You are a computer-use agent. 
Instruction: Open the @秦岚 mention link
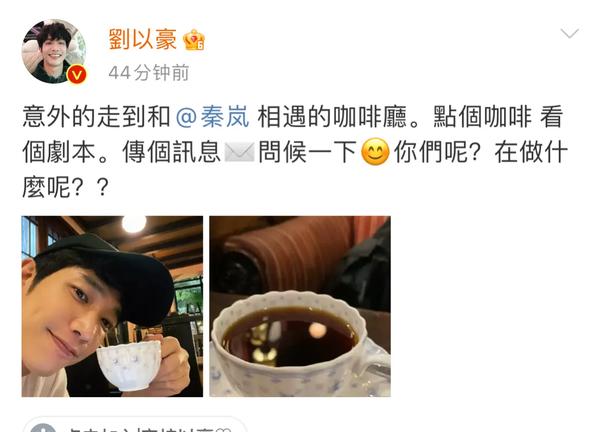[213, 117]
